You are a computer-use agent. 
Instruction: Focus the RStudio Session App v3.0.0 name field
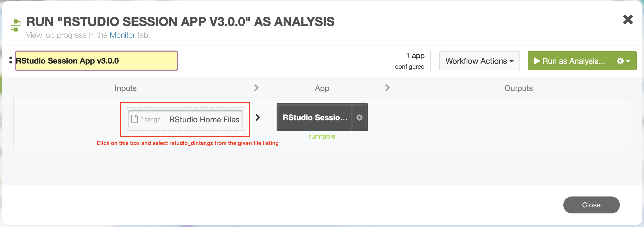[x=96, y=61]
